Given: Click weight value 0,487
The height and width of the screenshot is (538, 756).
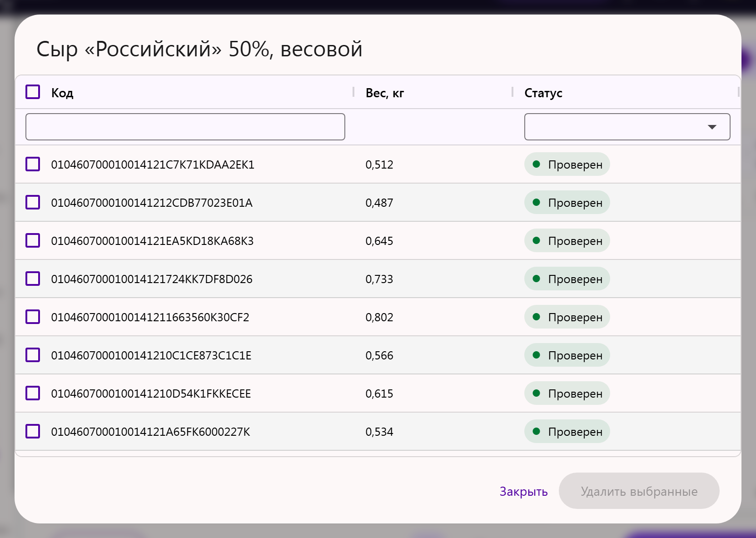Looking at the screenshot, I should 379,203.
